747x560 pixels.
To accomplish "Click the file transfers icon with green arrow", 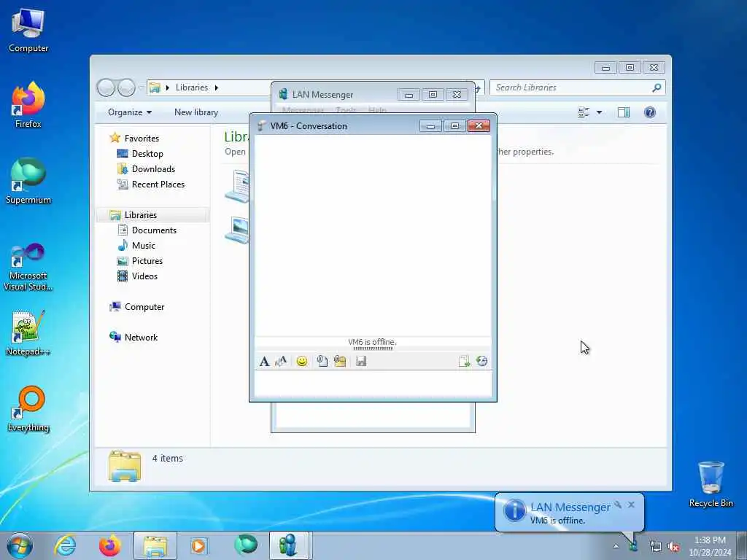I will coord(464,362).
